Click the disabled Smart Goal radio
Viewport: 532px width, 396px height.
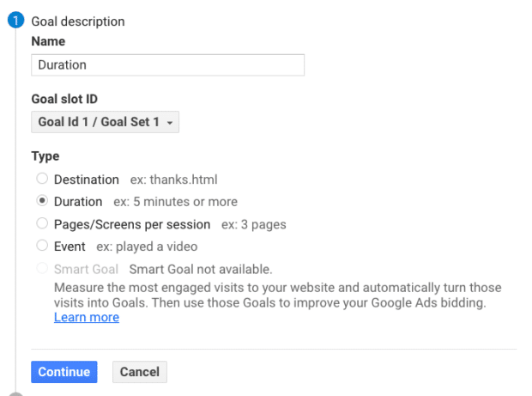pos(41,269)
